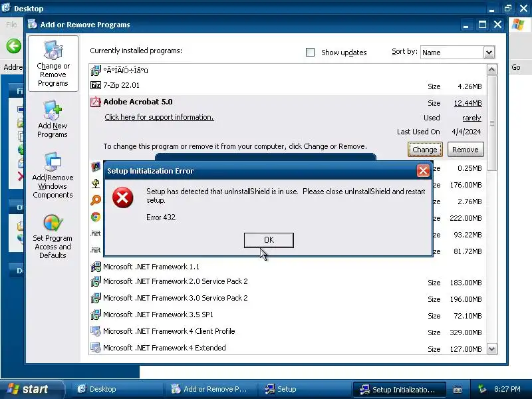This screenshot has height=399, width=532.
Task: Select Microsoft .NET Framework 3.0 Service Pack 2 text
Action: pos(176,298)
